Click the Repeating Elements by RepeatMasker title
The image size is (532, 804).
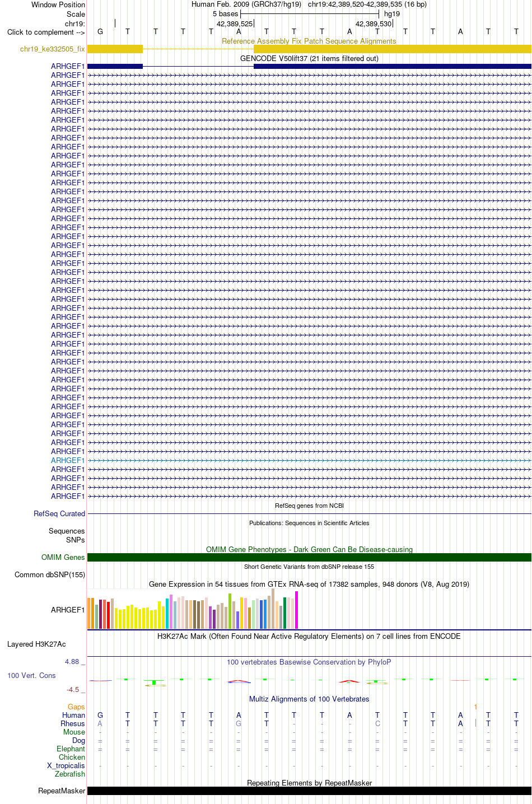[309, 783]
